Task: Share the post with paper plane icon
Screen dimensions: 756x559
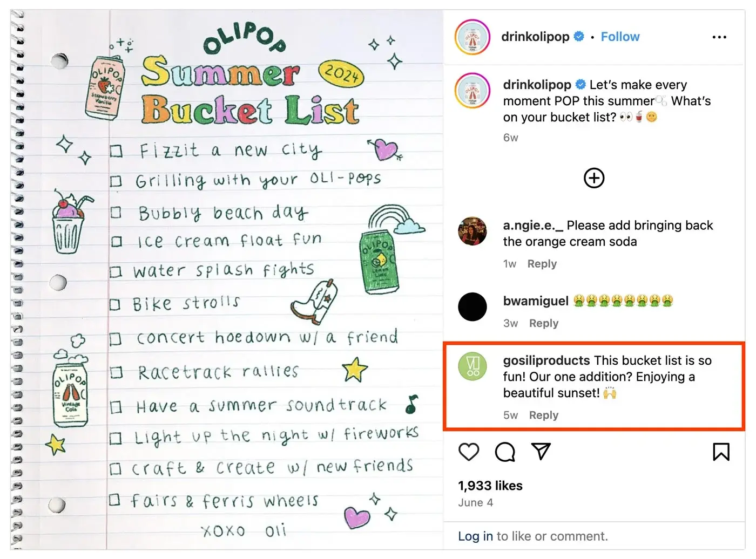Action: [541, 452]
